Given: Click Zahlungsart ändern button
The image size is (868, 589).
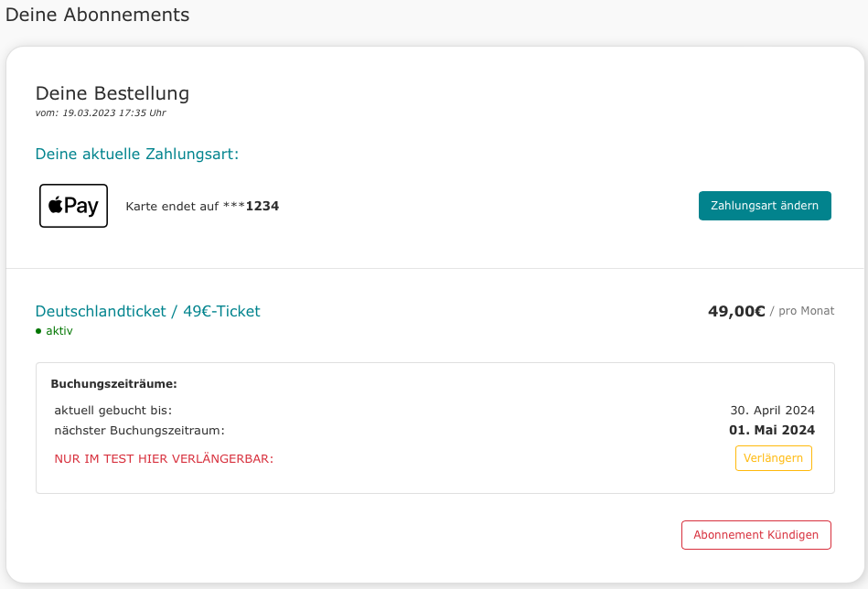Looking at the screenshot, I should 765,206.
